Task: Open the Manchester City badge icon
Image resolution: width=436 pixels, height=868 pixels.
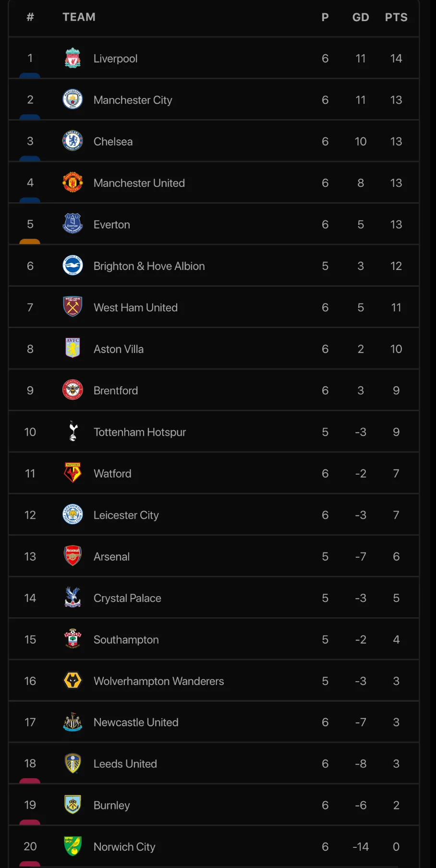Action: pos(73,99)
